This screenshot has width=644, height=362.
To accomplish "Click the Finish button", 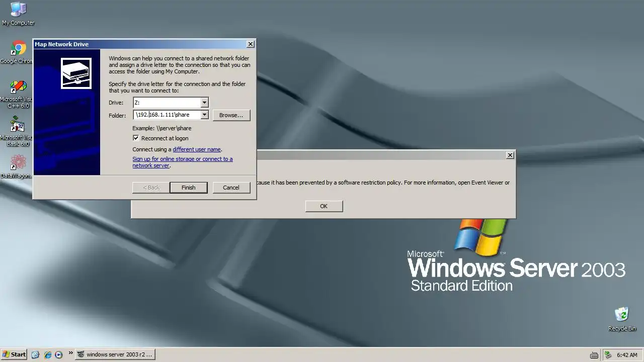I will tap(189, 188).
